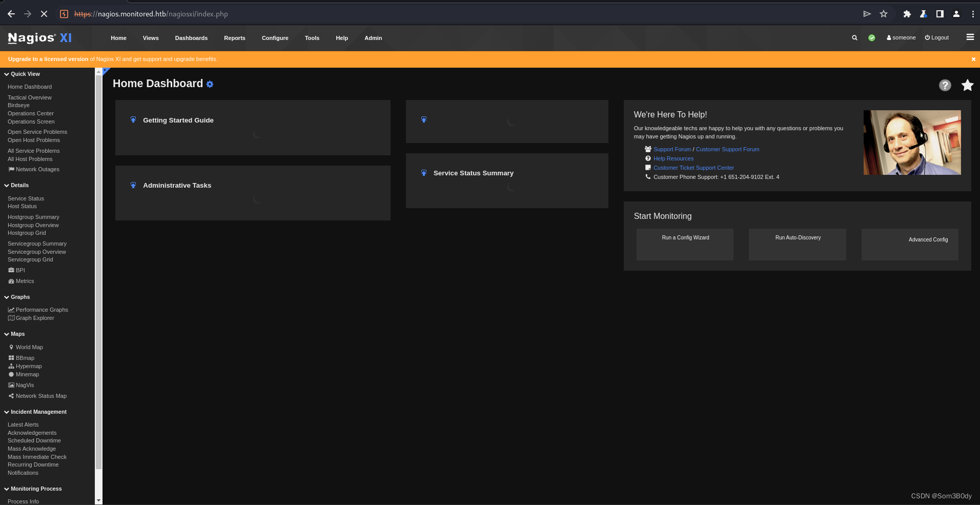The height and width of the screenshot is (505, 980).
Task: Dismiss the orange upgrade banner
Action: 973,59
